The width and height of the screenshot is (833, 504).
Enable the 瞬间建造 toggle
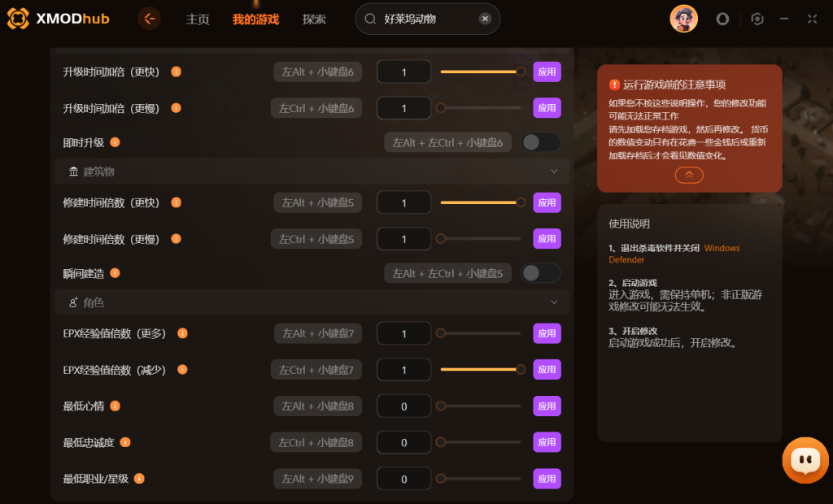click(540, 273)
